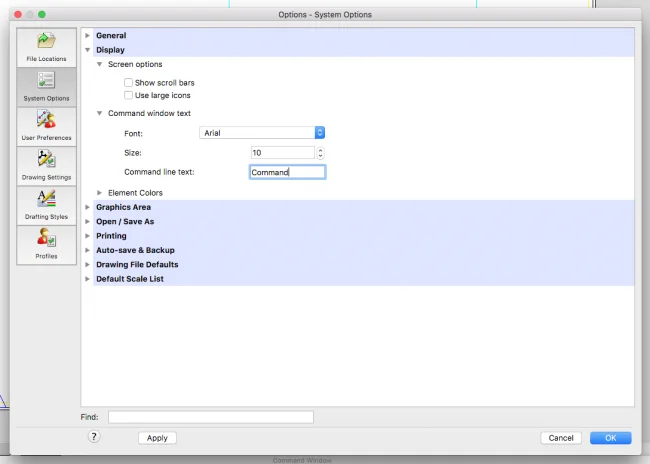Collapse the Display section
Image resolution: width=650 pixels, height=464 pixels.
[88, 49]
